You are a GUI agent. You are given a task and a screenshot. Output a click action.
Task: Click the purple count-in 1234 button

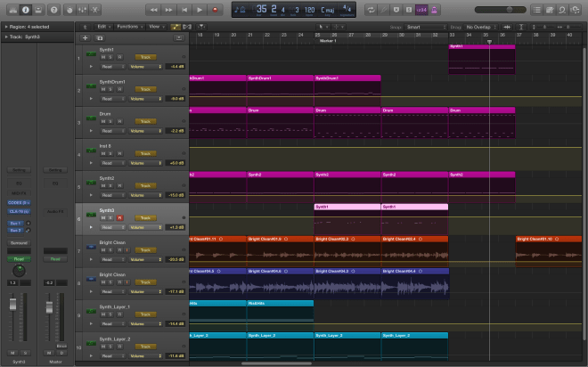pos(421,9)
